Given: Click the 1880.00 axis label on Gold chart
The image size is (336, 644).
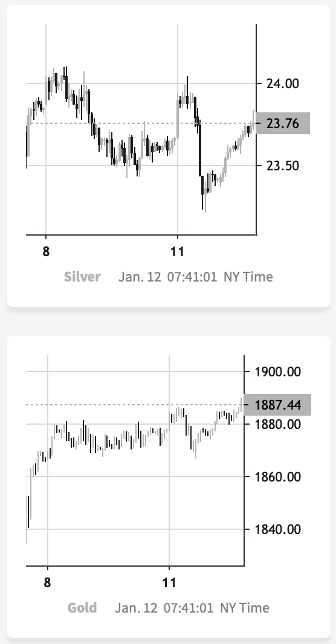Looking at the screenshot, I should 277,424.
